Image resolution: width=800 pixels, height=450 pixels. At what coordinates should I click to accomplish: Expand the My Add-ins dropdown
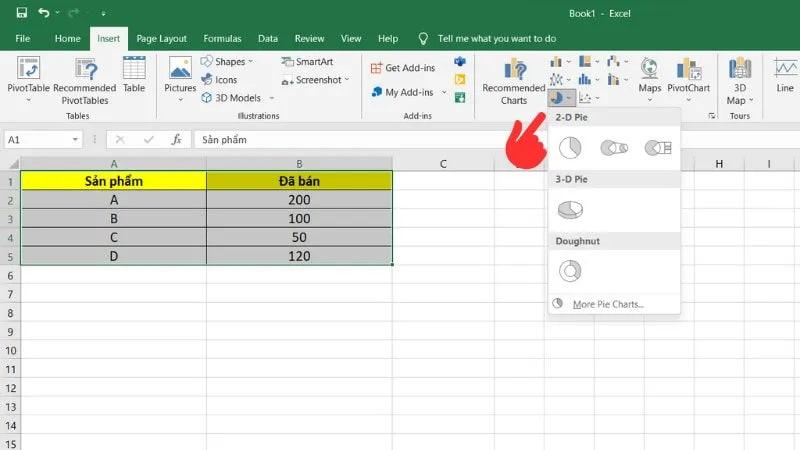[444, 92]
